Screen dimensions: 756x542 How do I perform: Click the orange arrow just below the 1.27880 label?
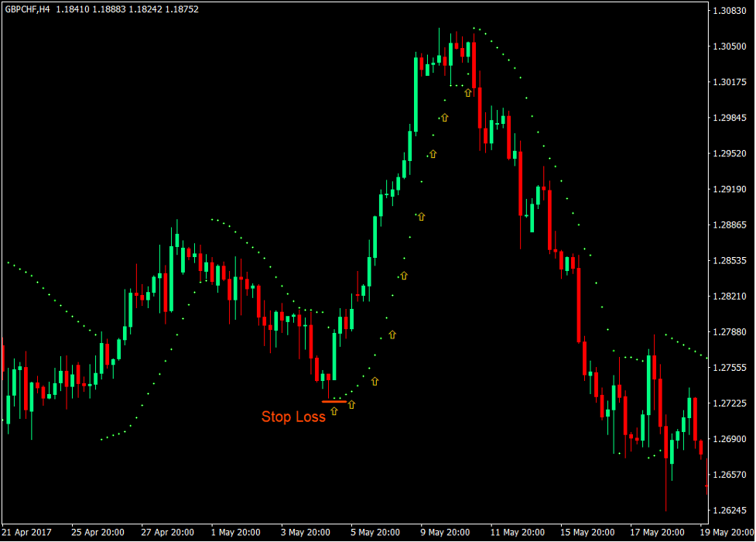[x=392, y=334]
